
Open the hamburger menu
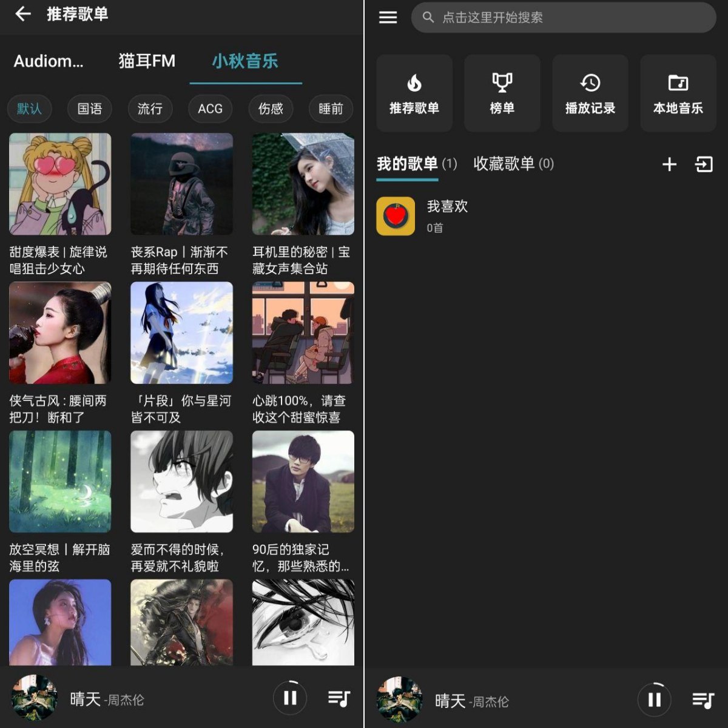point(388,18)
